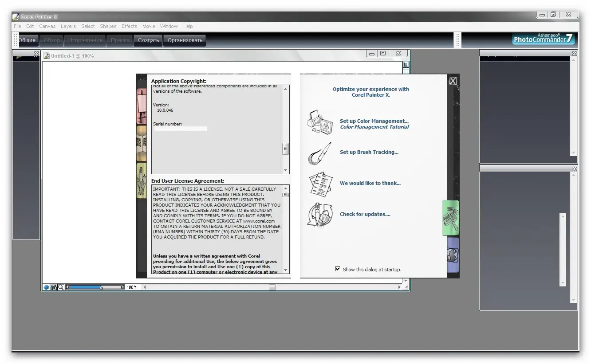Open 'We would like to thank...' link

pos(370,183)
